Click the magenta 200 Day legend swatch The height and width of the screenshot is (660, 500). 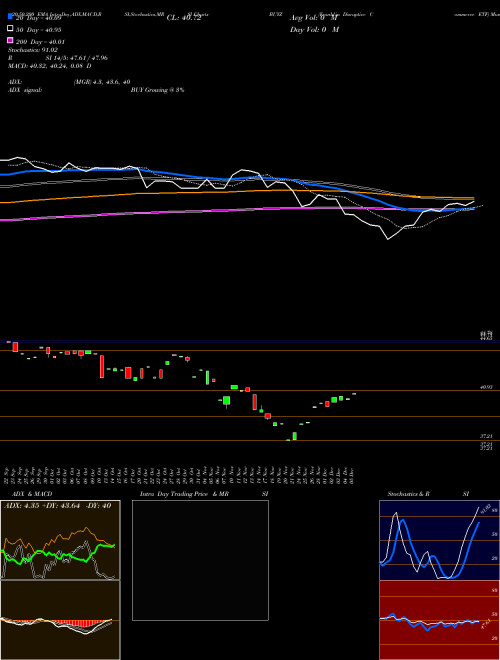(x=11, y=41)
